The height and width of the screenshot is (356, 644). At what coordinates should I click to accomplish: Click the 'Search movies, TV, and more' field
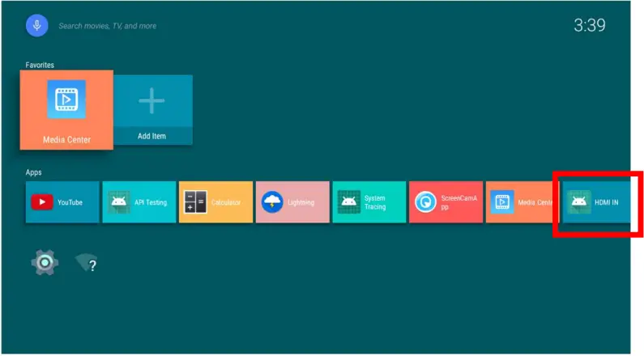107,26
